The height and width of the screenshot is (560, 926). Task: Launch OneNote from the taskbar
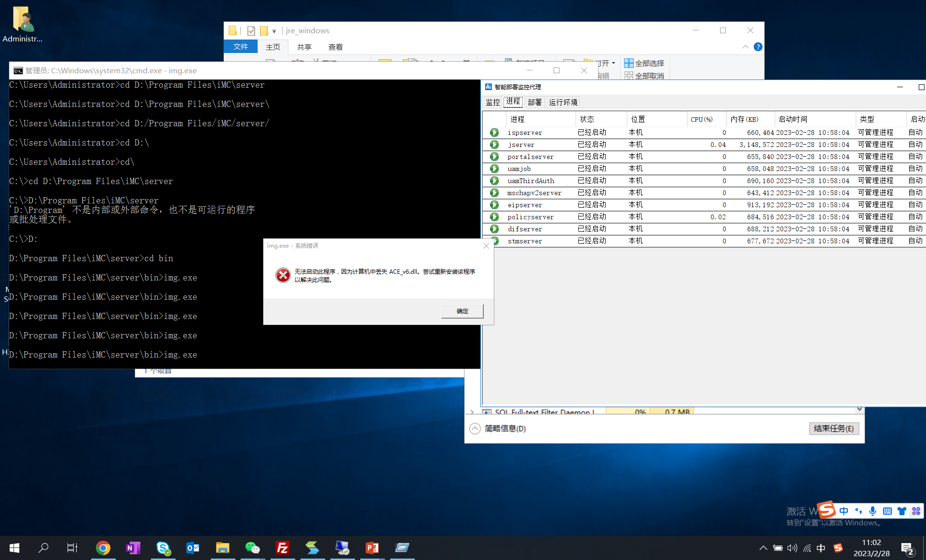133,548
